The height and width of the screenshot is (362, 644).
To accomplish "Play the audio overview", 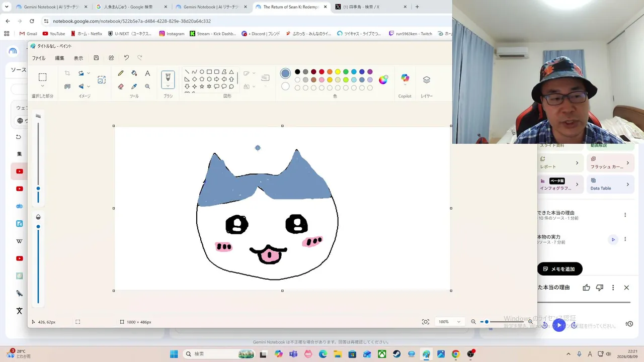I will pyautogui.click(x=558, y=325).
